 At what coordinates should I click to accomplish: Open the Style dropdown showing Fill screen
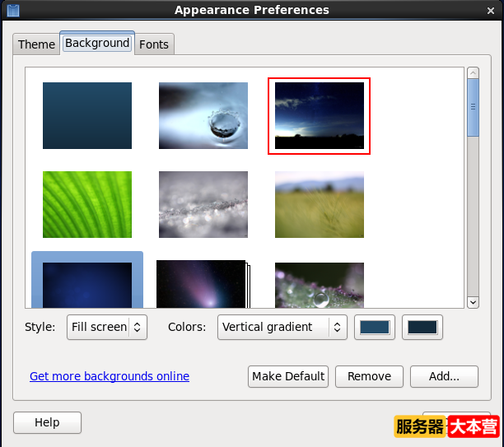107,327
